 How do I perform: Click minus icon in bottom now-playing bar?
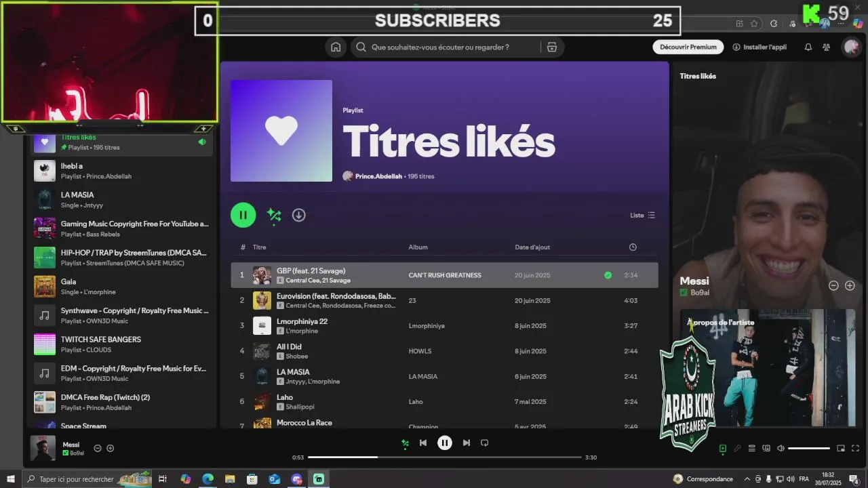[97, 448]
